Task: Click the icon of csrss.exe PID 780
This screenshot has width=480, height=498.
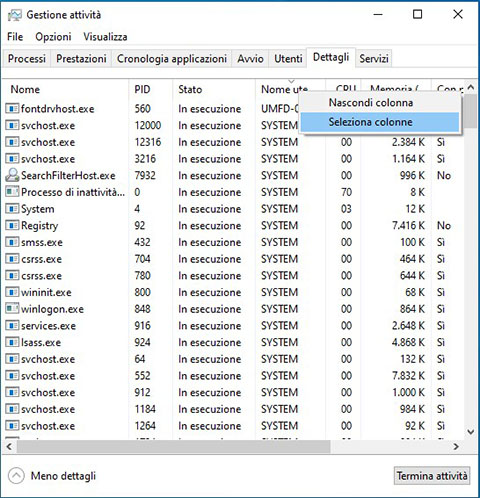Action: click(12, 275)
